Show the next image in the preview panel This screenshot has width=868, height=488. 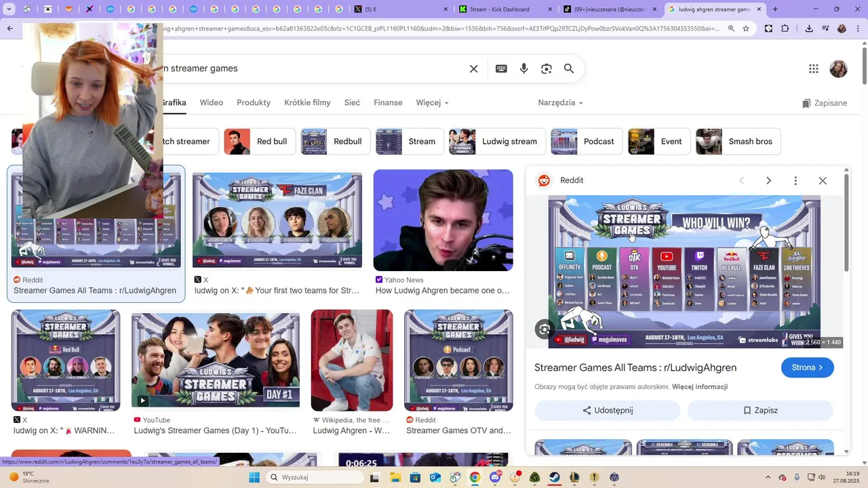pos(768,180)
